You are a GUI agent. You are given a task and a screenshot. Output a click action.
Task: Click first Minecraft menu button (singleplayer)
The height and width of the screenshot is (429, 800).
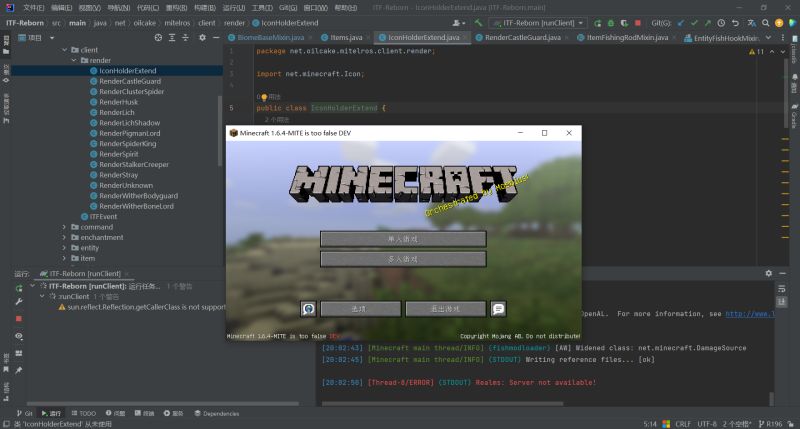(x=403, y=239)
